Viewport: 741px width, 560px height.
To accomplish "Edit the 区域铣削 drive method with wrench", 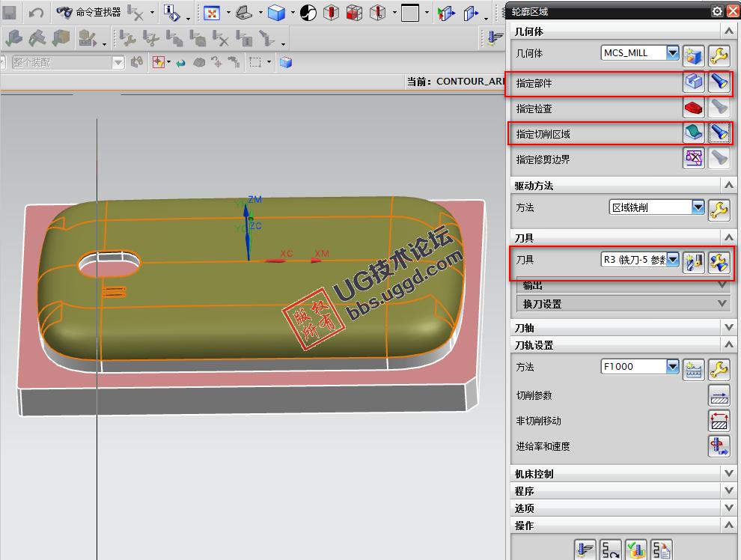I will point(719,209).
